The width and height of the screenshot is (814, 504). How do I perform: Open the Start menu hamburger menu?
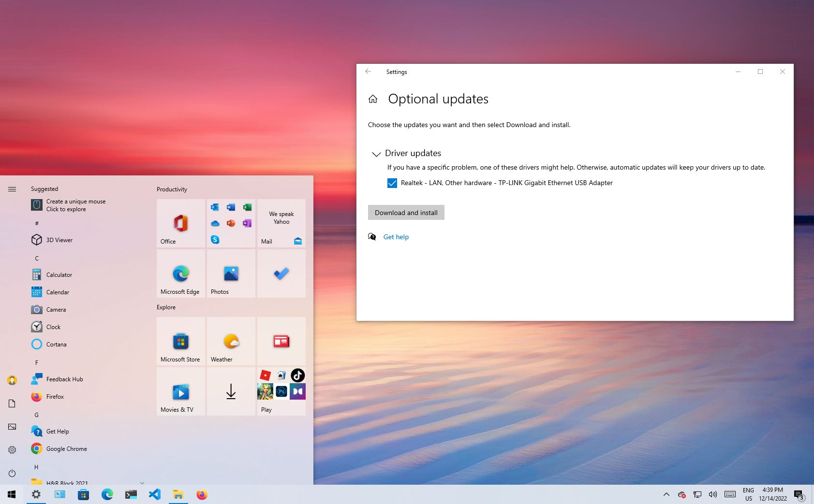tap(12, 189)
